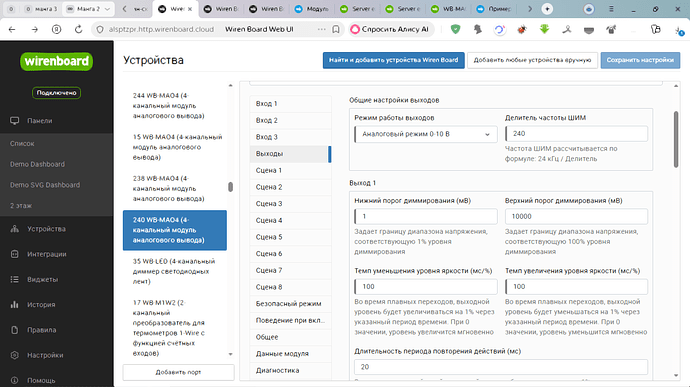Click the Wirenboard logo
This screenshot has width=690, height=387.
pos(56,61)
